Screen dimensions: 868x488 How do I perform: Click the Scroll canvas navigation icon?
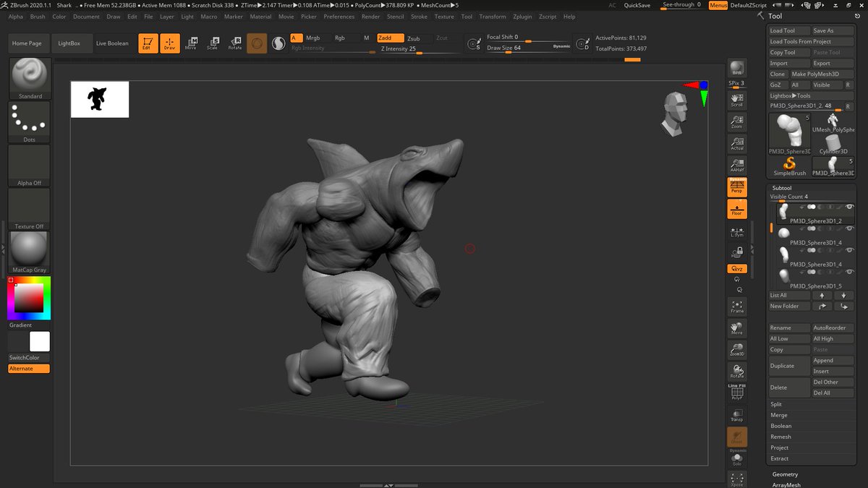[x=737, y=100]
